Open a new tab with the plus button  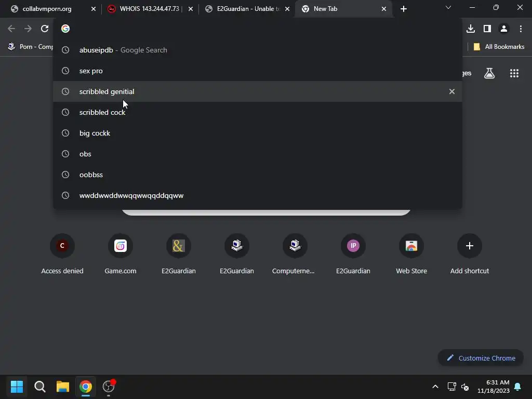point(403,9)
